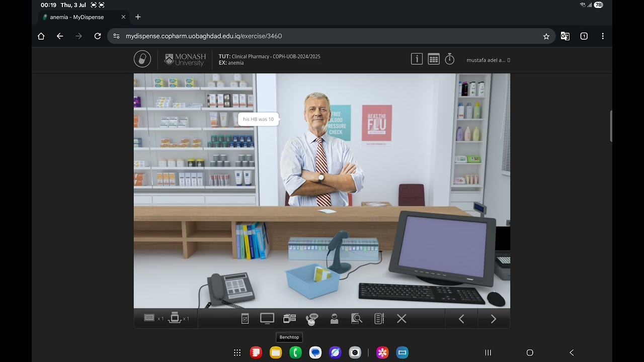
Task: Open the Monash University logo link
Action: point(185,60)
